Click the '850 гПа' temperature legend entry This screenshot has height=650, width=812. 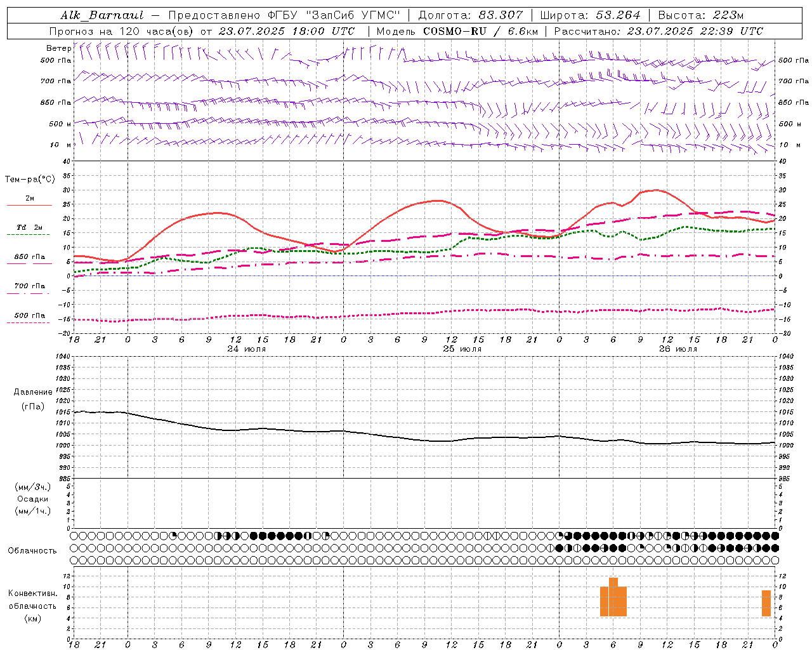[30, 257]
